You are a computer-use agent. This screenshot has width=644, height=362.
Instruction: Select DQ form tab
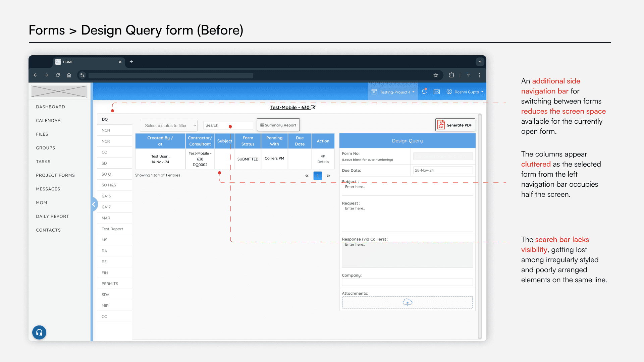coord(114,119)
